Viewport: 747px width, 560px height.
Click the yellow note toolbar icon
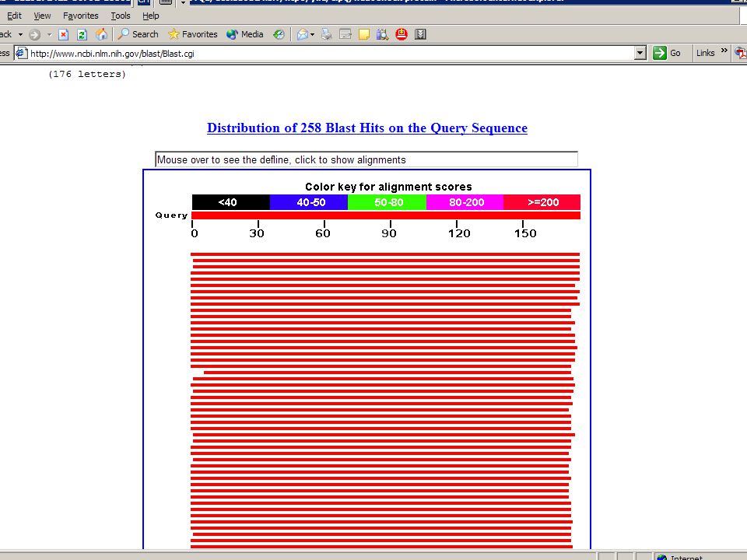[364, 34]
